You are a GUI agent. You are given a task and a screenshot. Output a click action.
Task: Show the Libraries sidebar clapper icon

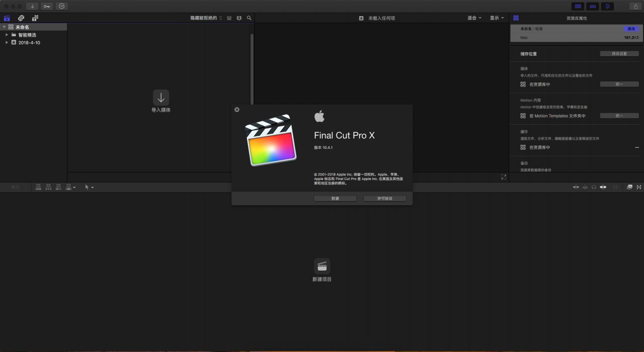pyautogui.click(x=7, y=18)
